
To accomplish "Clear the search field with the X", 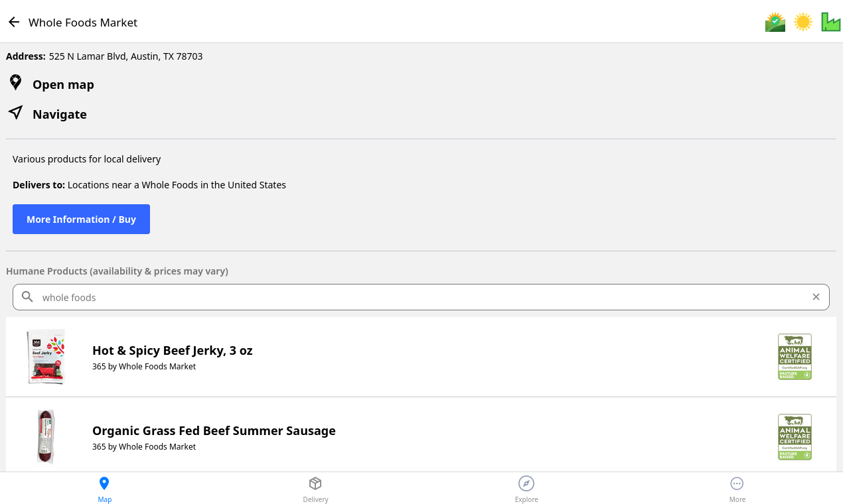I will tap(816, 297).
